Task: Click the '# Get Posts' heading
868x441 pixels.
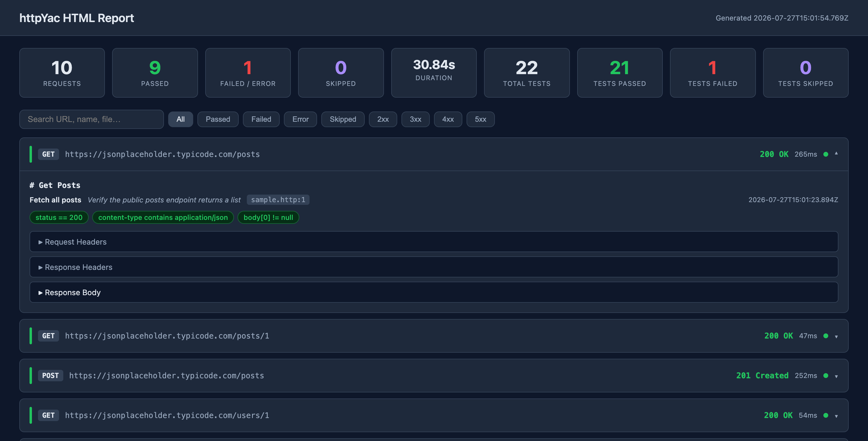Action: (55, 185)
